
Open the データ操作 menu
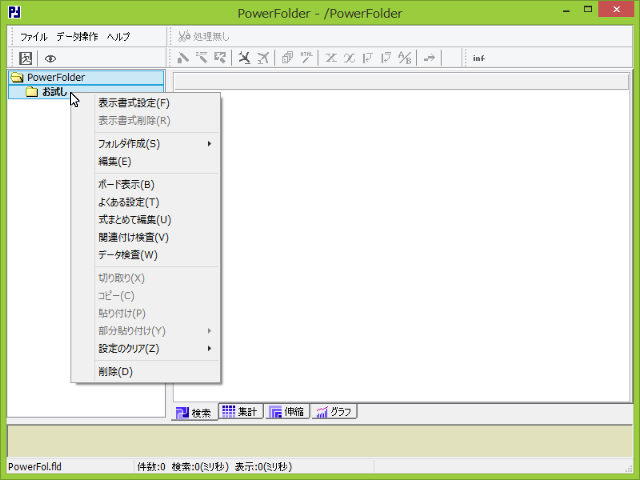[x=77, y=37]
